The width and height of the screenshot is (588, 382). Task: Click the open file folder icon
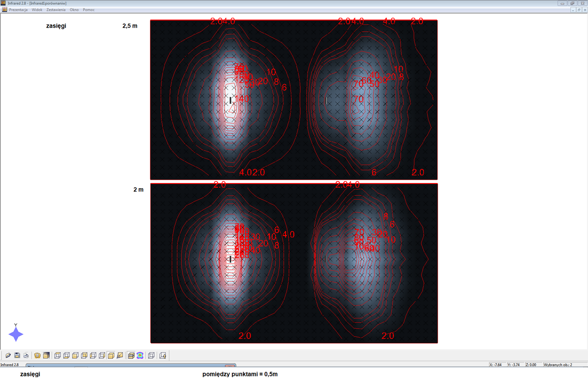click(x=8, y=356)
